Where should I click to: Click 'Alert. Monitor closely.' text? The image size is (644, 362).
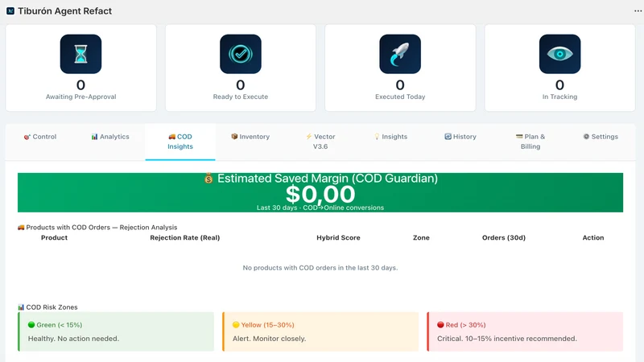[x=270, y=339]
